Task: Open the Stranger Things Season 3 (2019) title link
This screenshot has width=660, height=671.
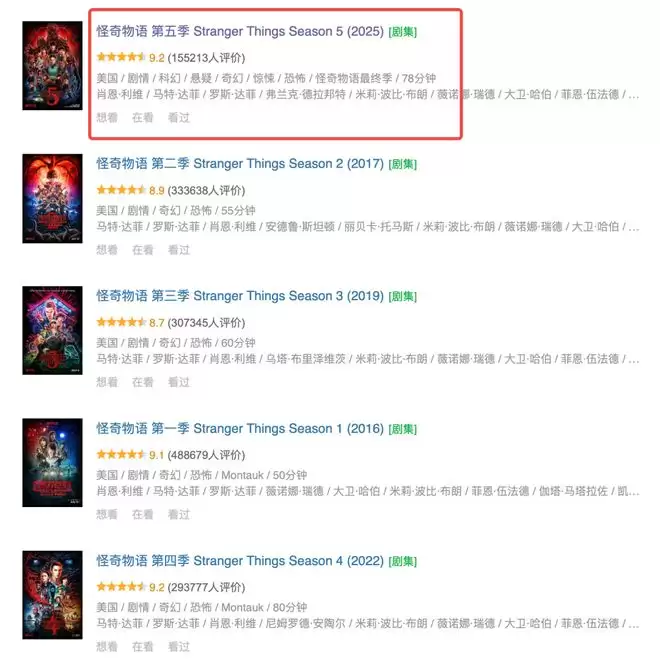Action: (x=240, y=296)
